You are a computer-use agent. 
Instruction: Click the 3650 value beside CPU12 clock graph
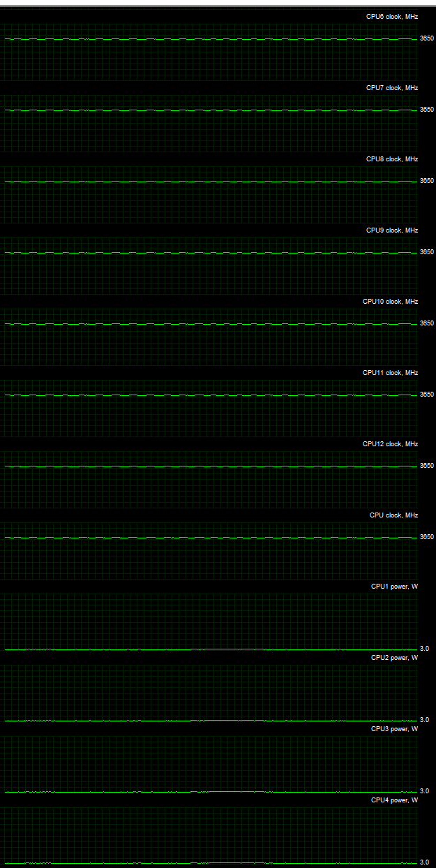click(x=427, y=466)
